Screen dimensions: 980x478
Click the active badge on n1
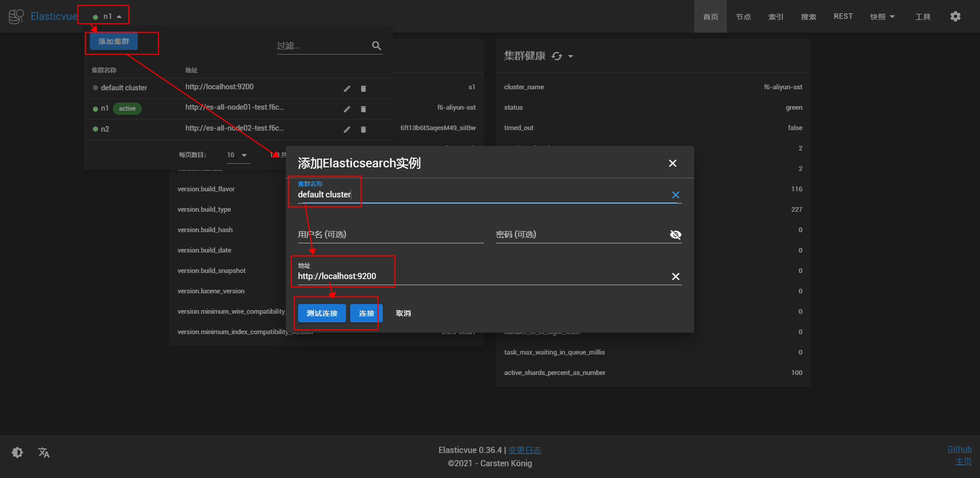click(x=127, y=109)
